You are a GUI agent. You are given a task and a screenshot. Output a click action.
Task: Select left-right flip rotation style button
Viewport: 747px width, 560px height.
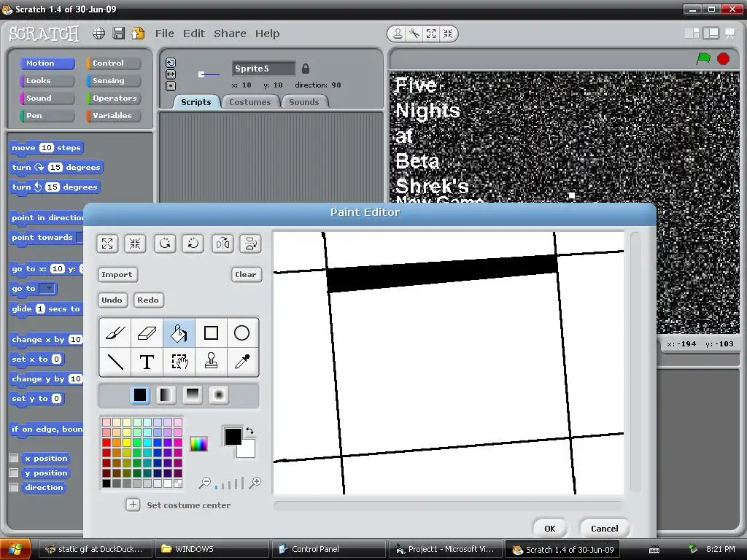(171, 74)
